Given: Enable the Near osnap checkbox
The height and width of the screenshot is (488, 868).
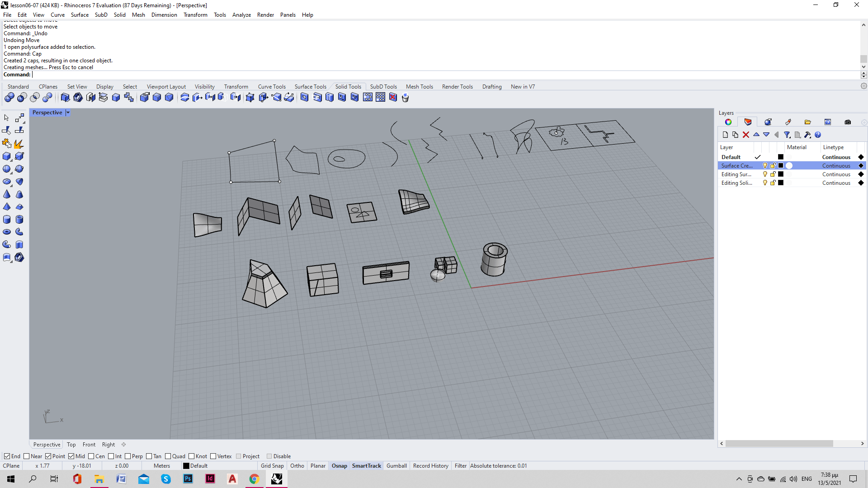Looking at the screenshot, I should click(x=26, y=456).
